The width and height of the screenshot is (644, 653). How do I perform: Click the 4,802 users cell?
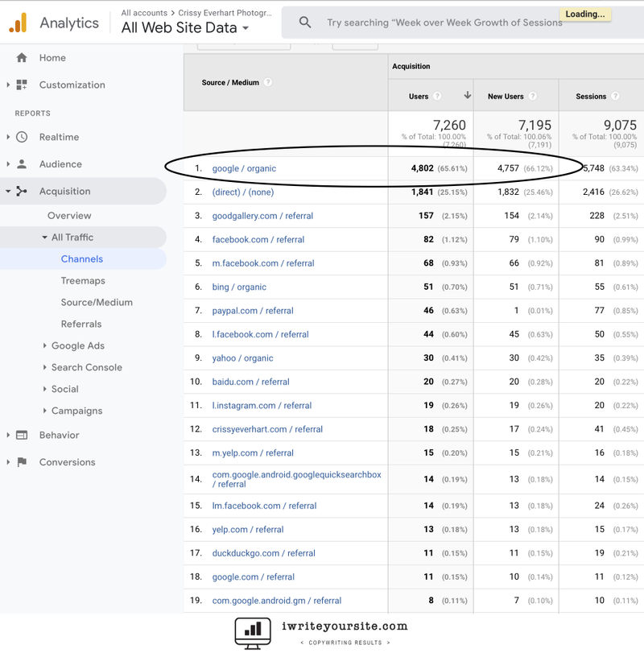pyautogui.click(x=422, y=168)
